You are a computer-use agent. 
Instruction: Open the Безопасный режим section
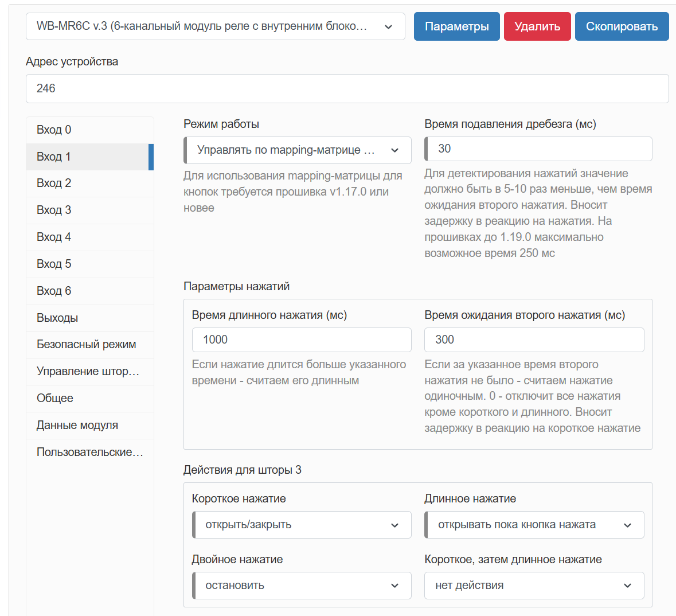(x=89, y=344)
